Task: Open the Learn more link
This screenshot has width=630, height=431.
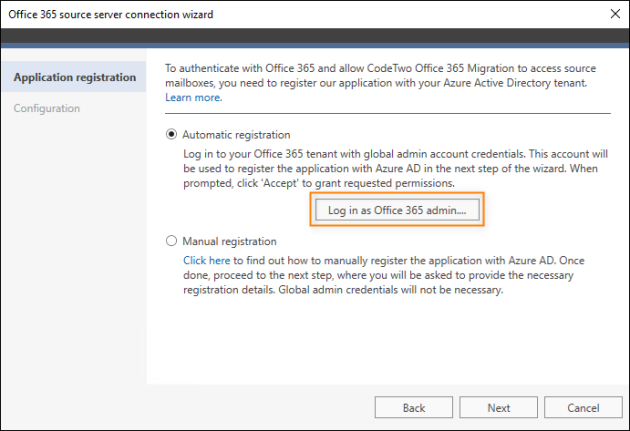Action: click(x=194, y=98)
